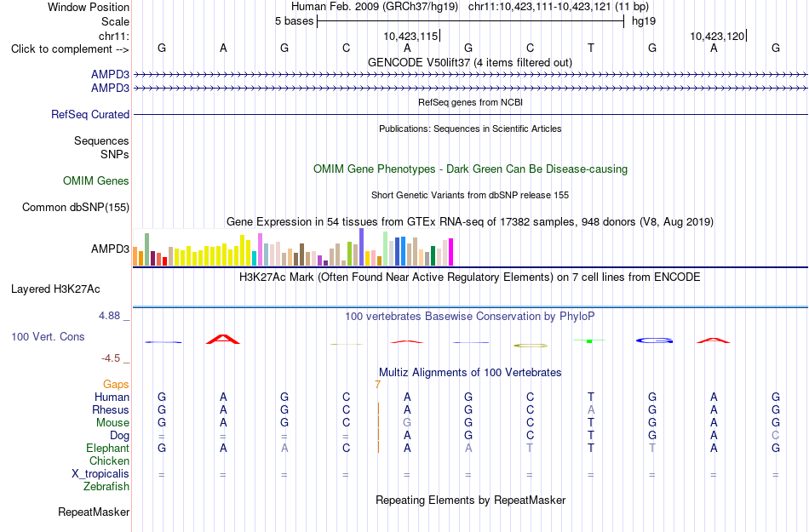Screen dimensions: 809x532
Task: Open the '100 Vert. Cons' track label
Action: tap(48, 336)
